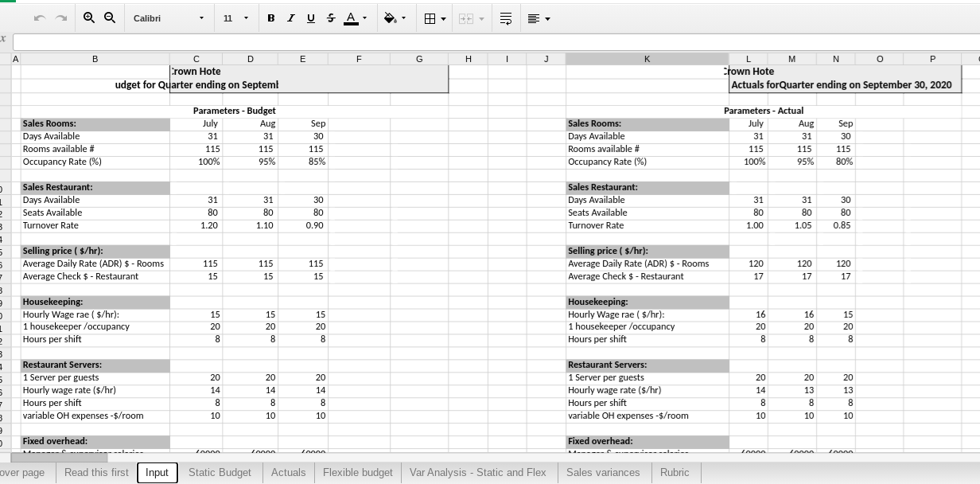Select actual 'Selling price ( $/hr):' header
This screenshot has height=484, width=980.
click(x=647, y=251)
